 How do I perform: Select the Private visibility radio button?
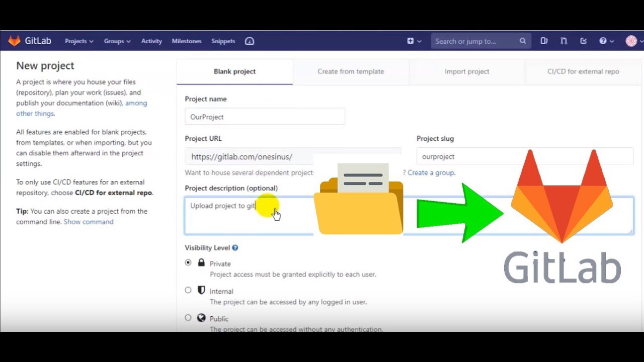tap(188, 262)
